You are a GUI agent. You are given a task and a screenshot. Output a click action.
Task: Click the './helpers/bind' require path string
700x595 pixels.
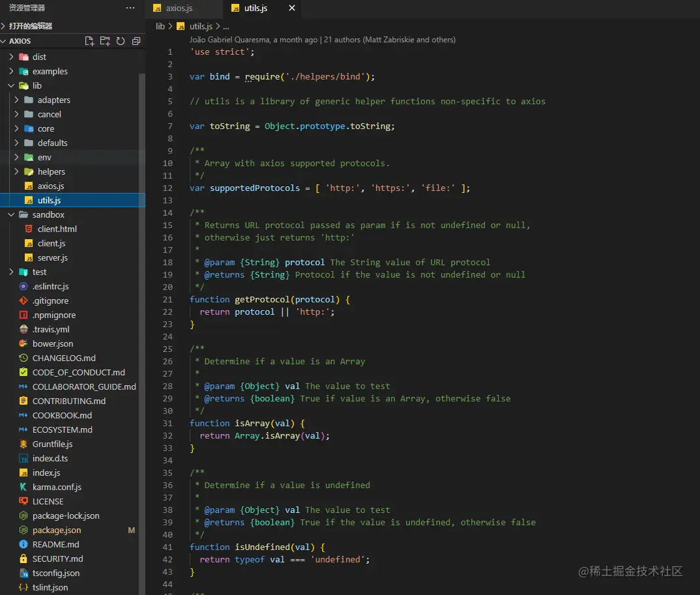pyautogui.click(x=325, y=76)
